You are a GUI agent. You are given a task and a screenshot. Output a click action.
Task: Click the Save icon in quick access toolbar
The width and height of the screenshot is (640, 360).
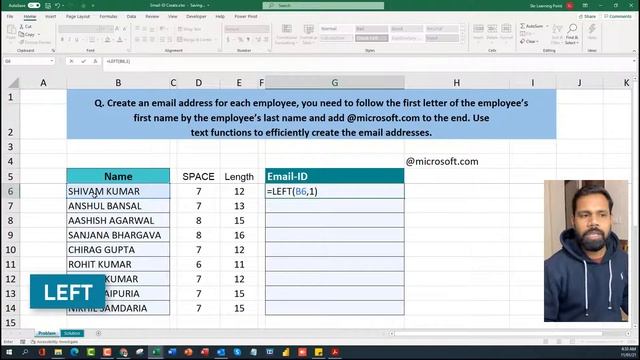[x=48, y=6]
